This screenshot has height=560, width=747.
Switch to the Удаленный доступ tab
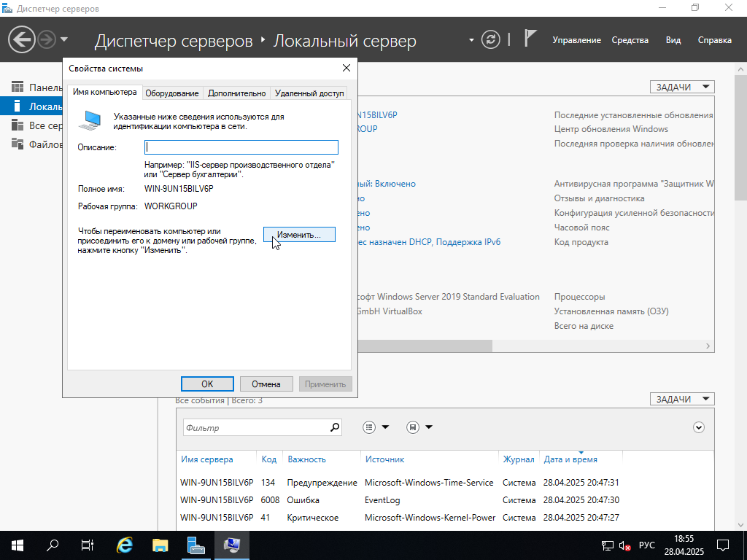309,93
